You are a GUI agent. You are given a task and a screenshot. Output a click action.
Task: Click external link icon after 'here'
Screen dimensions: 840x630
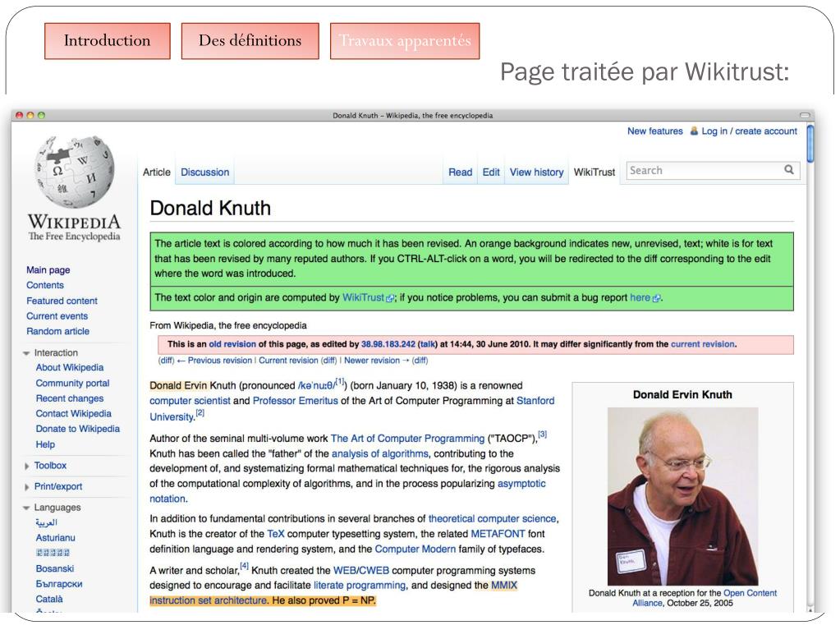pyautogui.click(x=656, y=298)
